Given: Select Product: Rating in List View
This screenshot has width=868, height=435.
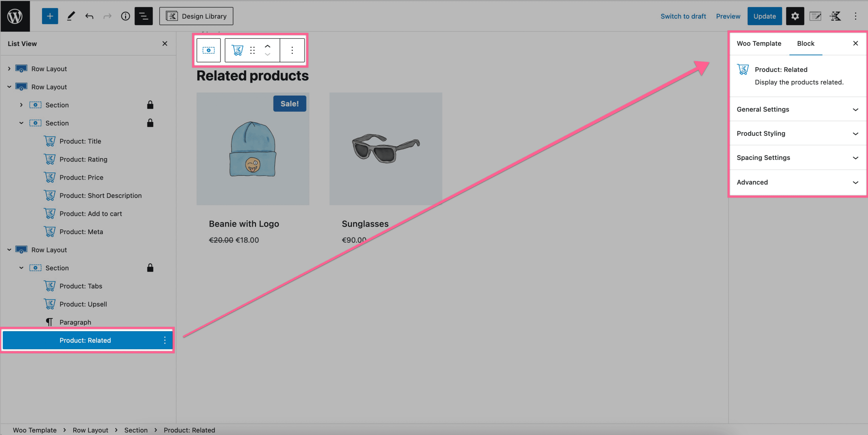Looking at the screenshot, I should (83, 159).
